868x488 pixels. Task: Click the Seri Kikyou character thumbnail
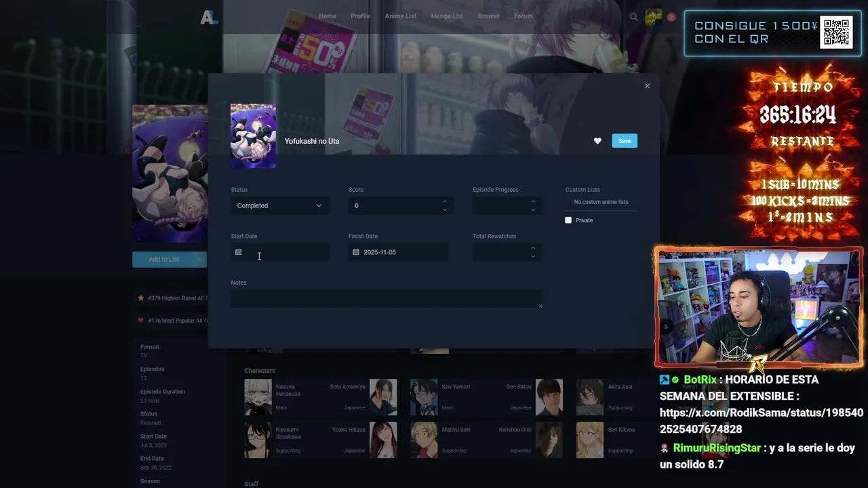click(x=590, y=441)
